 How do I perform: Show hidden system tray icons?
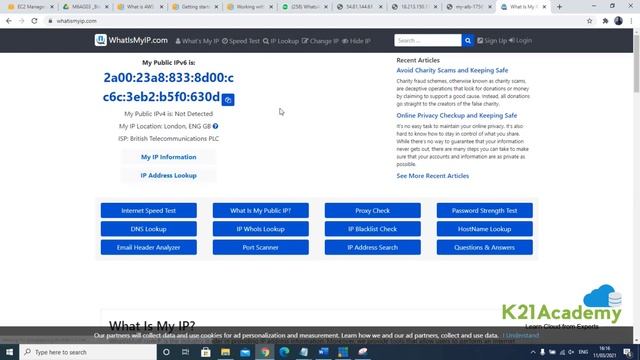pos(533,352)
